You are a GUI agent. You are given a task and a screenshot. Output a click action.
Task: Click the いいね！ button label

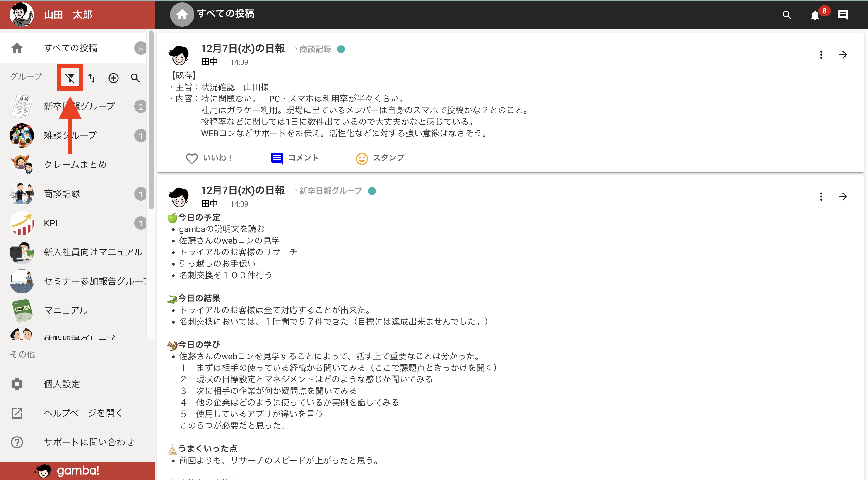click(x=218, y=158)
